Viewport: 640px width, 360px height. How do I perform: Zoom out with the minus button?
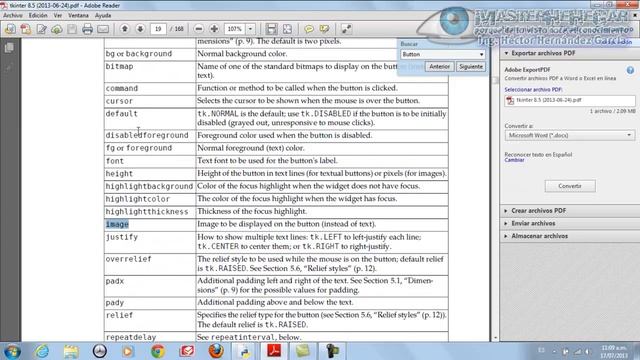click(x=199, y=29)
